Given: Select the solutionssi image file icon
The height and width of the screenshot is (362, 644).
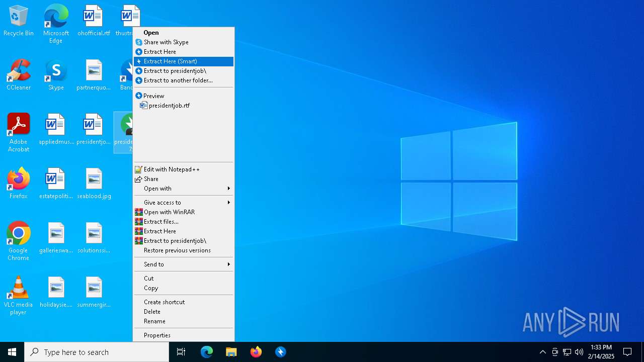Looking at the screenshot, I should 94,238.
